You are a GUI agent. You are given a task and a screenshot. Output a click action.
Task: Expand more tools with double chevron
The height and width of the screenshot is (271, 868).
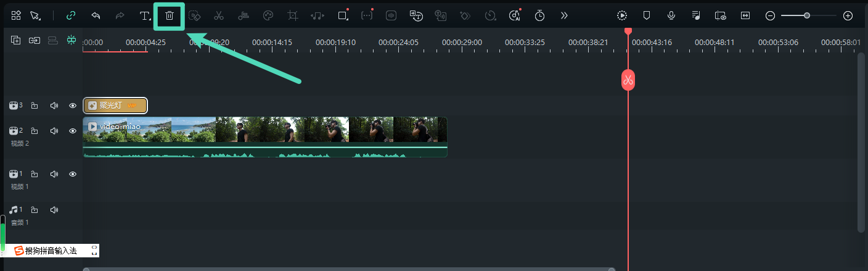click(x=564, y=16)
